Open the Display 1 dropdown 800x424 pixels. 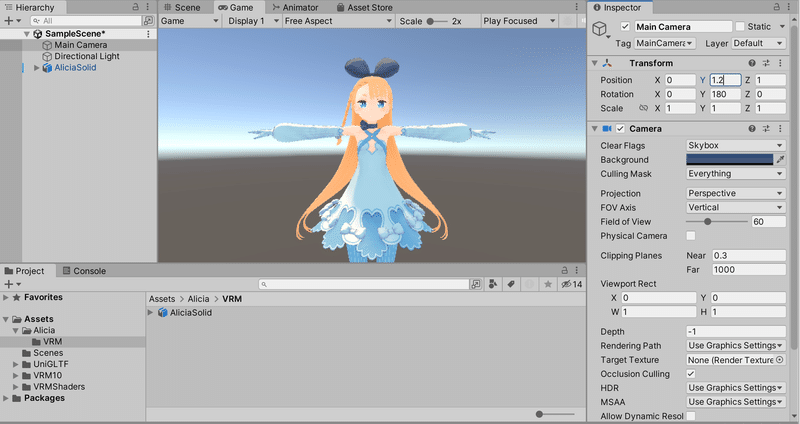click(253, 21)
